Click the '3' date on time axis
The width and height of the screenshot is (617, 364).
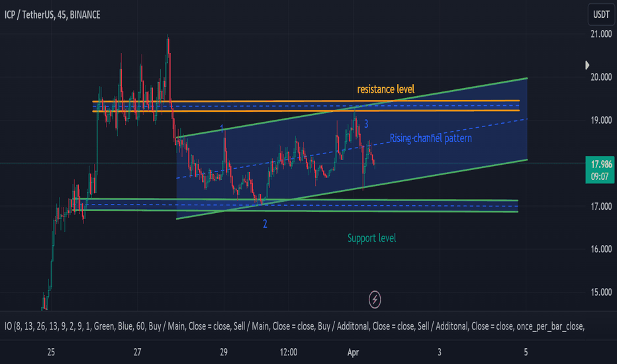[x=440, y=352]
